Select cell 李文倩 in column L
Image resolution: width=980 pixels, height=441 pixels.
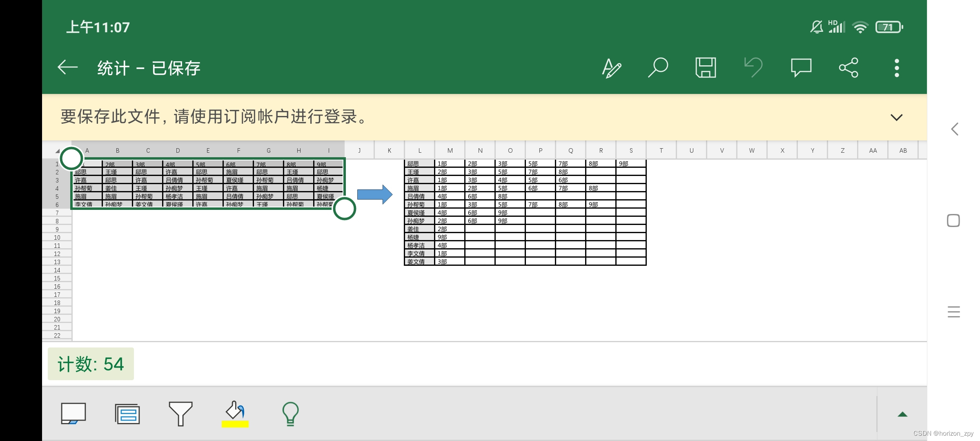(x=419, y=254)
